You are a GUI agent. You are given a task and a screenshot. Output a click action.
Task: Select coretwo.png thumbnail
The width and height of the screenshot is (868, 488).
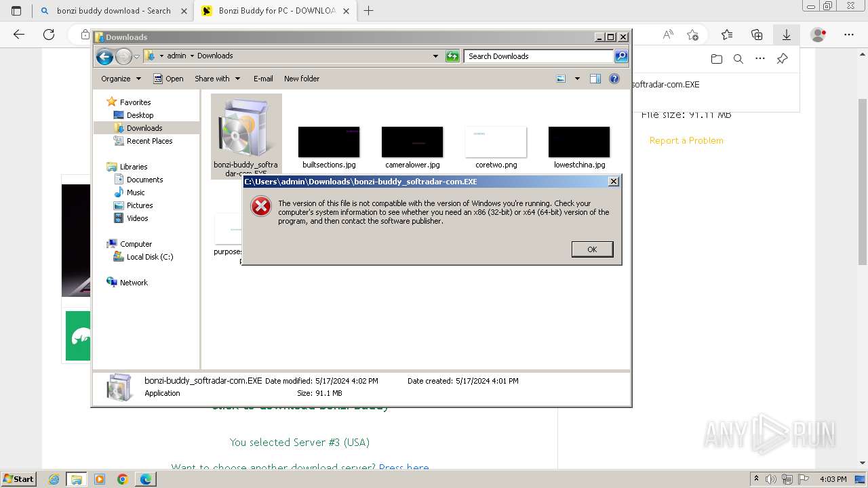coord(496,142)
